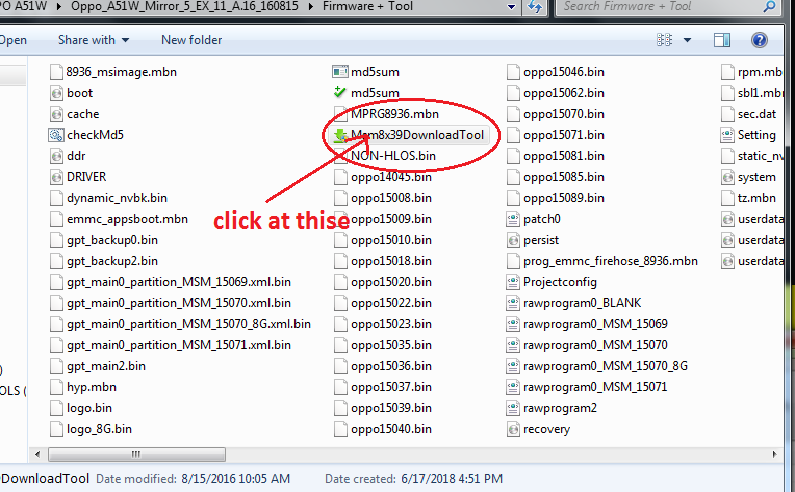
Task: Click Date modified value in details pane
Action: [x=235, y=479]
